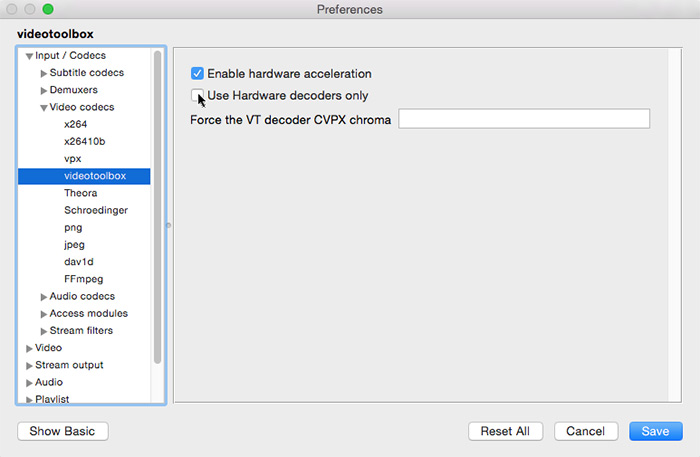Check Use Hardware decoders only
This screenshot has height=457, width=700.
point(197,95)
